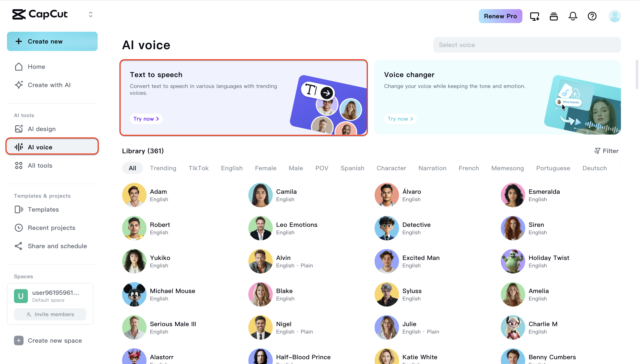Switch to the Spanish voices tab

click(x=352, y=168)
